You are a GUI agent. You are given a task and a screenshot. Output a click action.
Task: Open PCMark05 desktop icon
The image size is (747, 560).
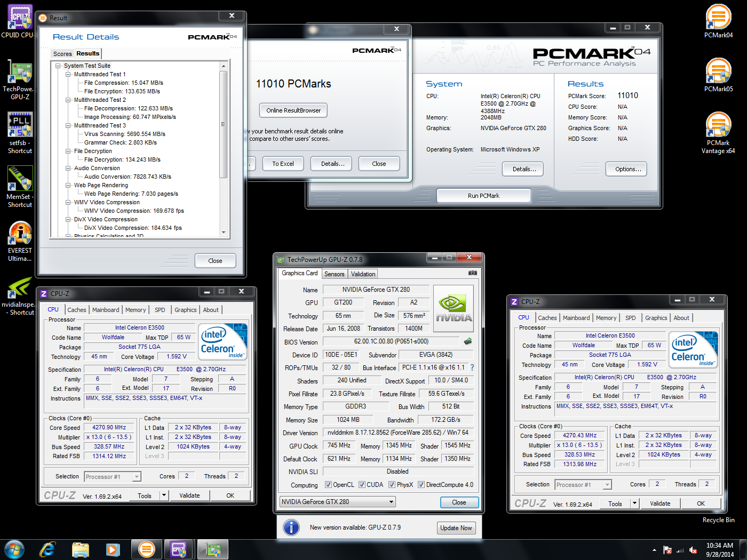pyautogui.click(x=718, y=75)
